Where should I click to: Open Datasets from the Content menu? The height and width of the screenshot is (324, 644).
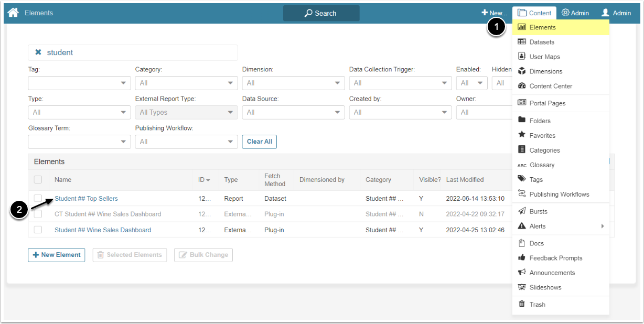pos(542,42)
